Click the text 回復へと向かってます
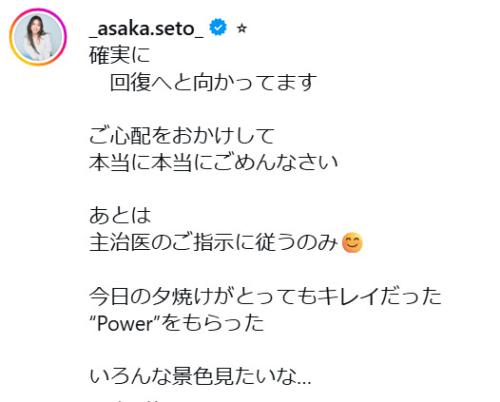 (213, 82)
